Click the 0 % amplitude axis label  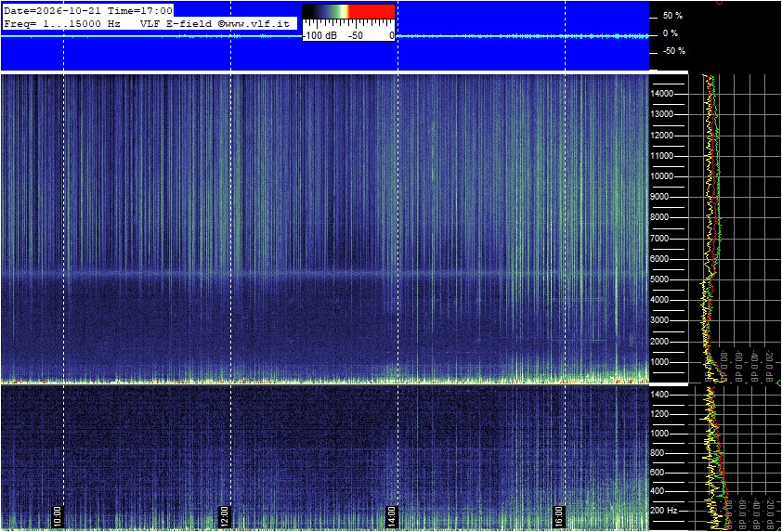671,33
